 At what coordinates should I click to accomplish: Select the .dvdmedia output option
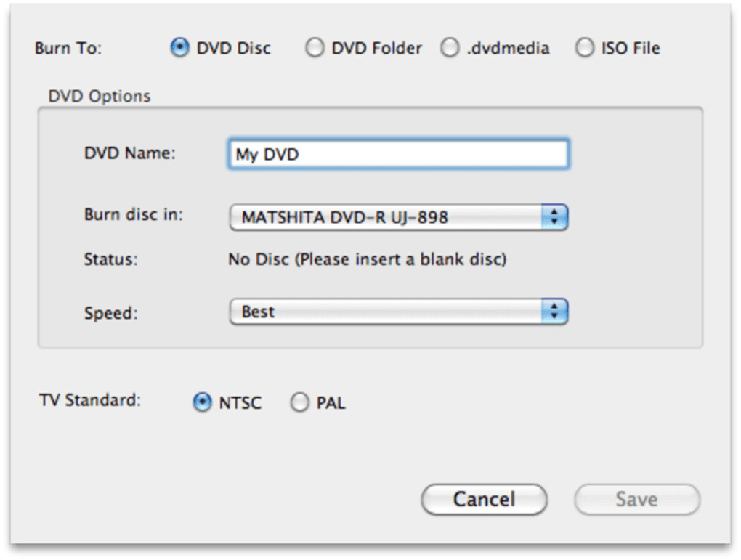450,49
